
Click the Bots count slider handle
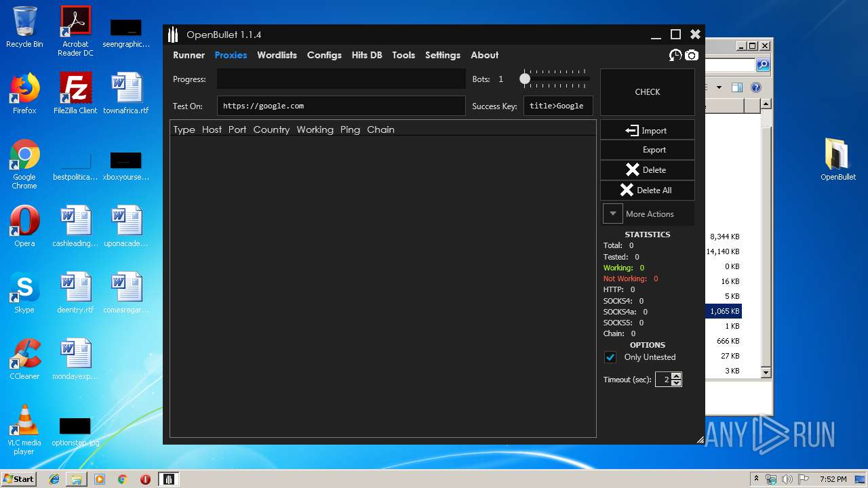[525, 79]
